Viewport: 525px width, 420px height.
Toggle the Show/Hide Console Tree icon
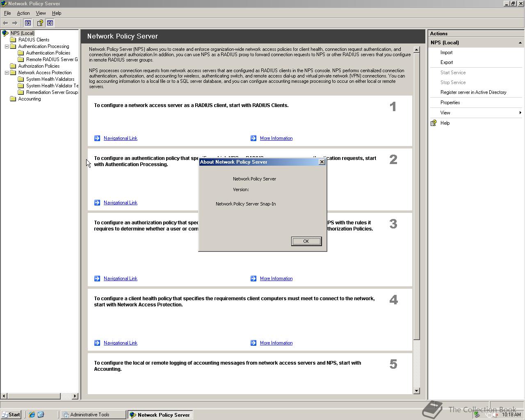[28, 23]
